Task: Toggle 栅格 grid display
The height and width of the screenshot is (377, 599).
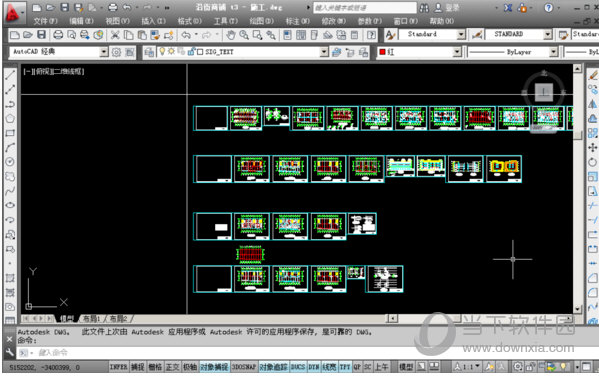Action: [x=155, y=367]
